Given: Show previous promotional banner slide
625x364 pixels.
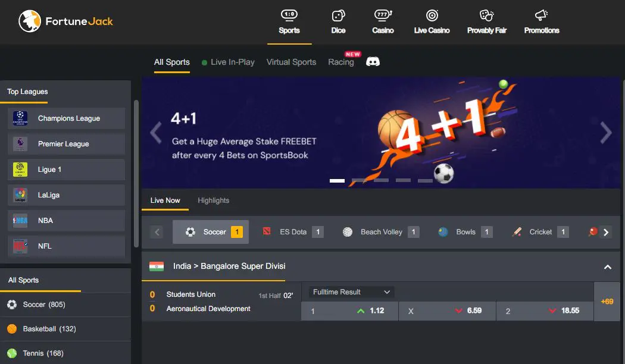Looking at the screenshot, I should 156,133.
